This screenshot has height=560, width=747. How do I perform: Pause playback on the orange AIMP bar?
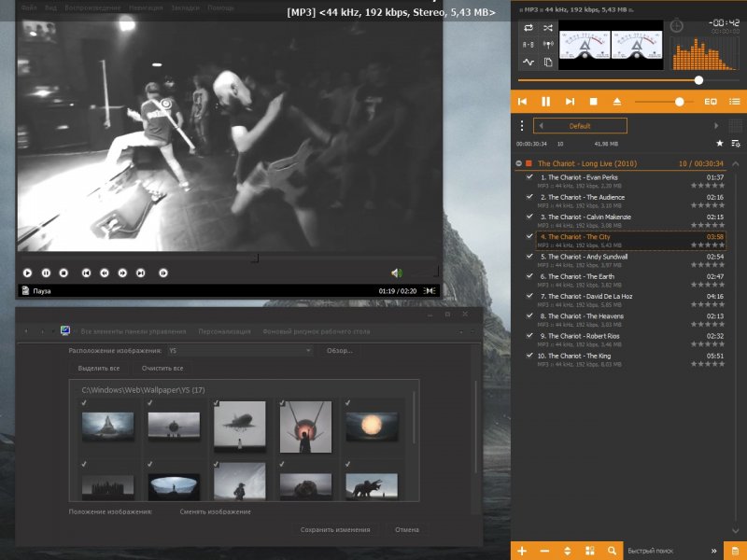[x=546, y=102]
